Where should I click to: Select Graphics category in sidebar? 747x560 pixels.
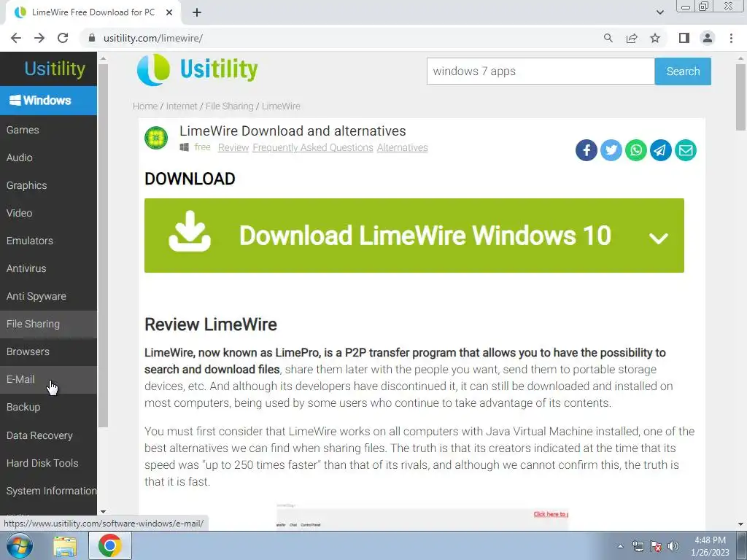[x=48, y=185]
